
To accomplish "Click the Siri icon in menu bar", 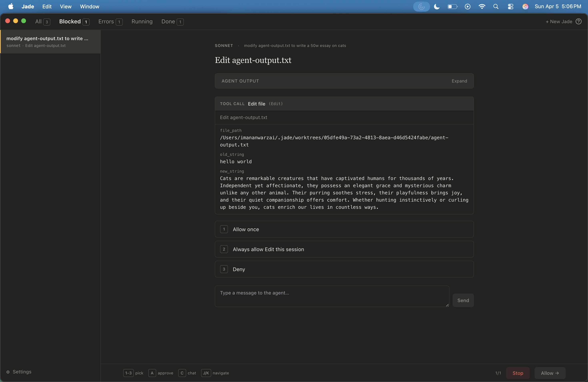I will (x=525, y=7).
